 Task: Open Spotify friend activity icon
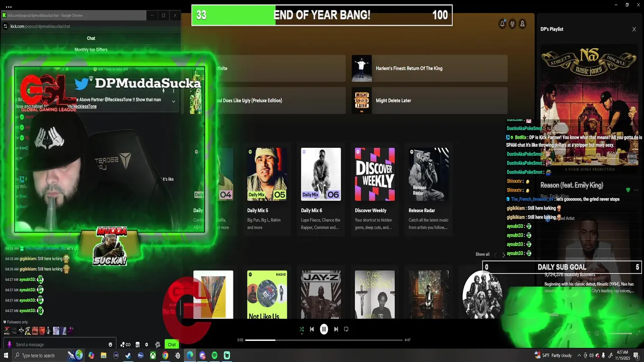coord(512,24)
